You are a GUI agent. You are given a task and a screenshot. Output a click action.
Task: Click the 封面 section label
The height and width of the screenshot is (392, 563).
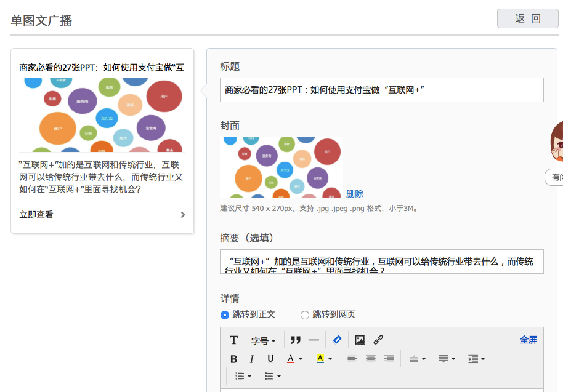tap(230, 126)
